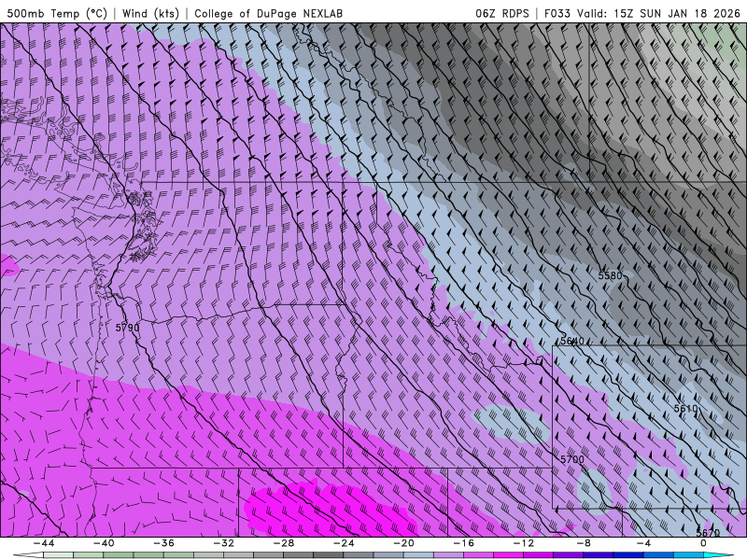Select the -40 colorbar scale value

104,543
